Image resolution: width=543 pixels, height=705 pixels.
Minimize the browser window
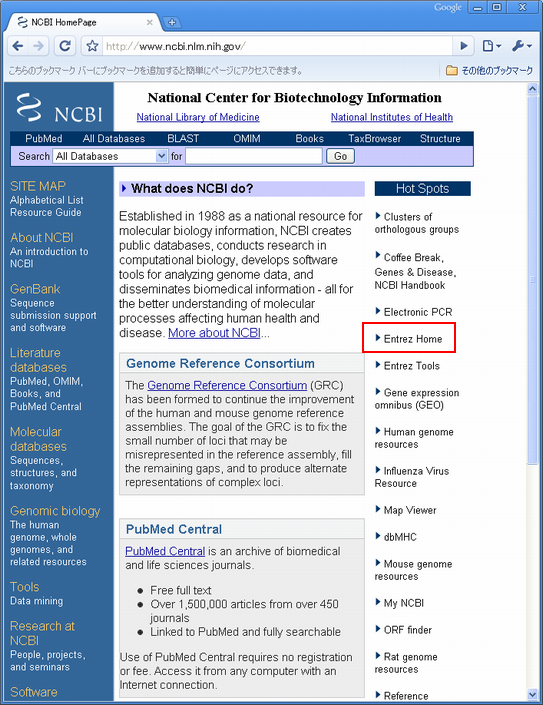[477, 7]
